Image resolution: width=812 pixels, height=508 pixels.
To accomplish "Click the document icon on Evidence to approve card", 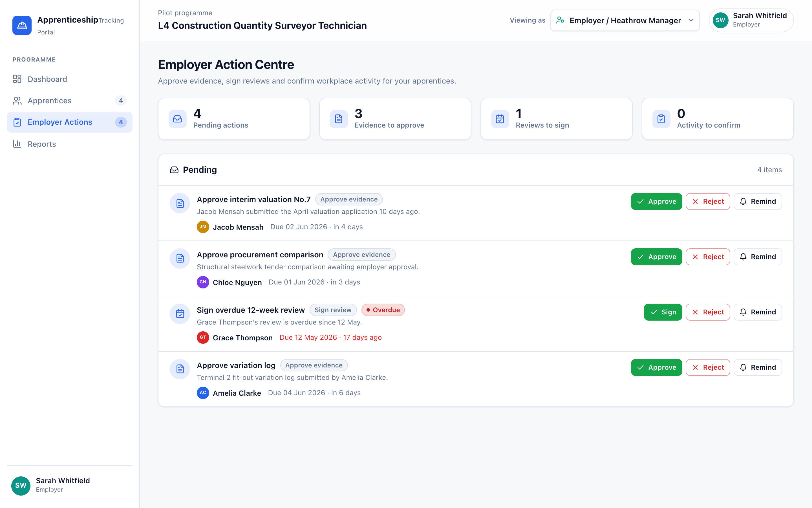I will (x=339, y=119).
